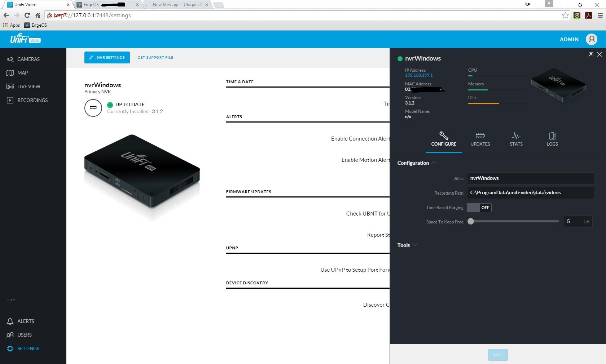Pop out the nvrWindows panel
606x364 pixels.
[x=590, y=54]
